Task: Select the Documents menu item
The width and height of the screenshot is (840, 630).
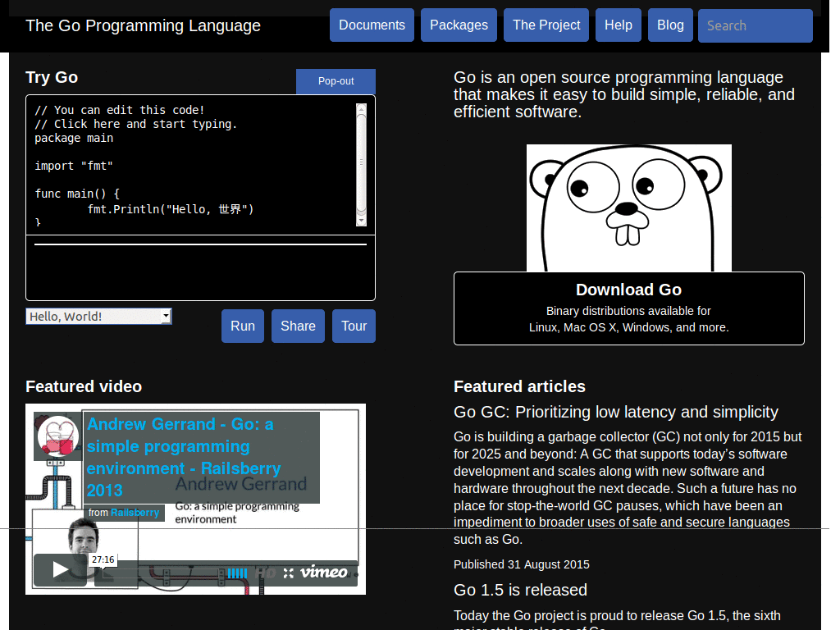Action: tap(372, 25)
